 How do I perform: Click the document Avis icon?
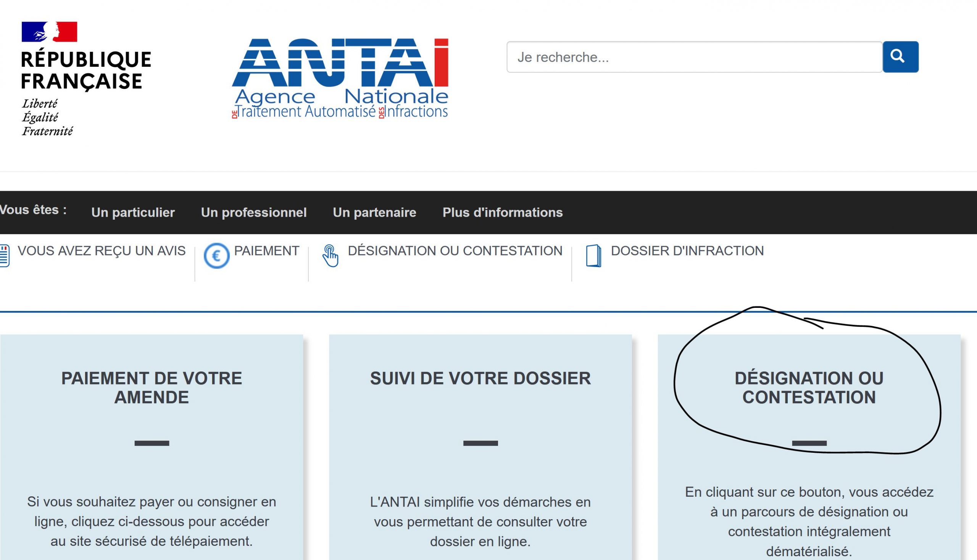point(5,256)
